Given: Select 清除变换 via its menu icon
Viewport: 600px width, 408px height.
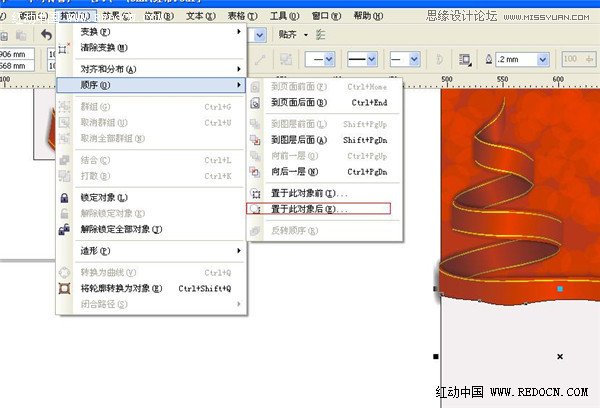Looking at the screenshot, I should [x=64, y=48].
